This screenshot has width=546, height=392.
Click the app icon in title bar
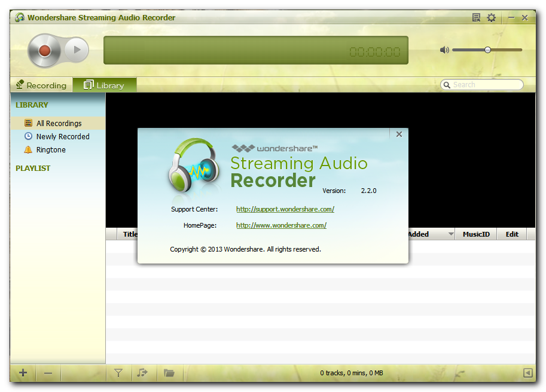pyautogui.click(x=20, y=17)
